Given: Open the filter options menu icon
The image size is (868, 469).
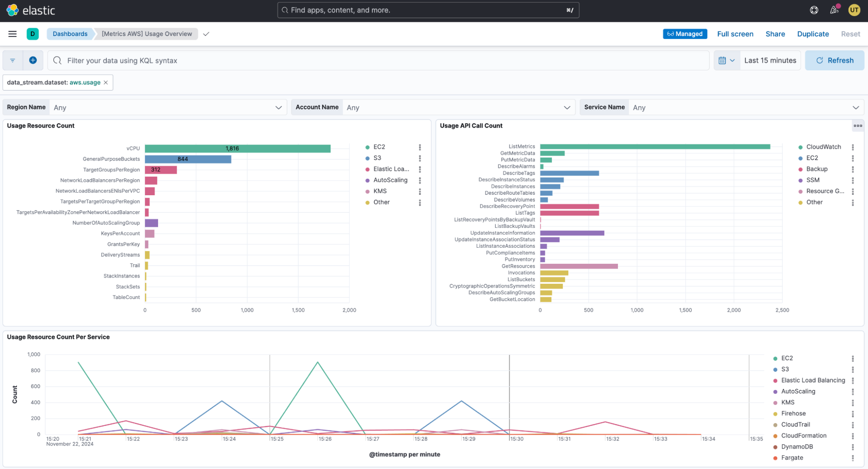Looking at the screenshot, I should [x=13, y=60].
